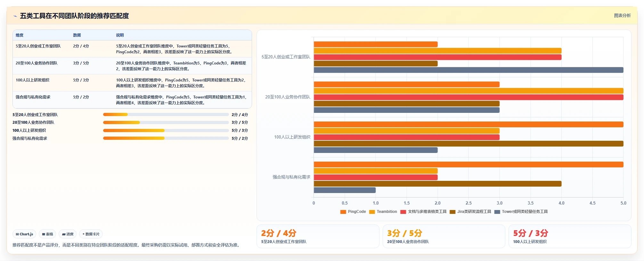644x261 pixels.
Task: Click the 进度 tag chip
Action: pos(68,234)
